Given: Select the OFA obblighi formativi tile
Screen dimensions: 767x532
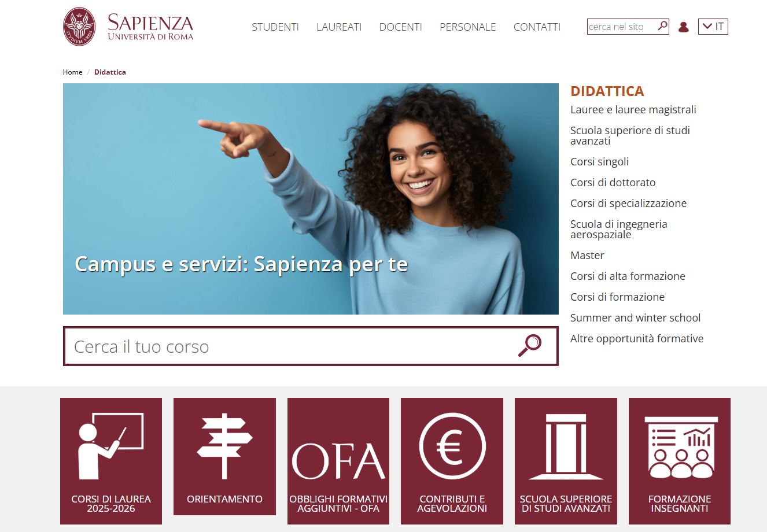Looking at the screenshot, I should pos(338,461).
